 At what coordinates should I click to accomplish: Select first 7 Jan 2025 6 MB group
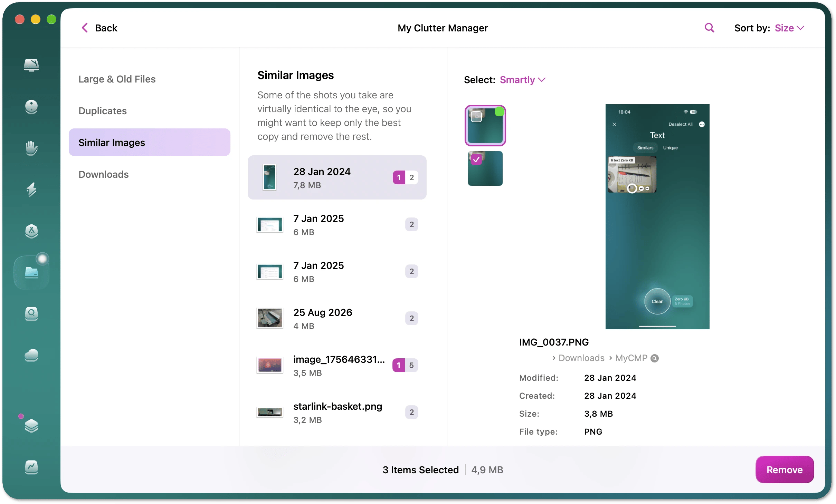point(337,224)
